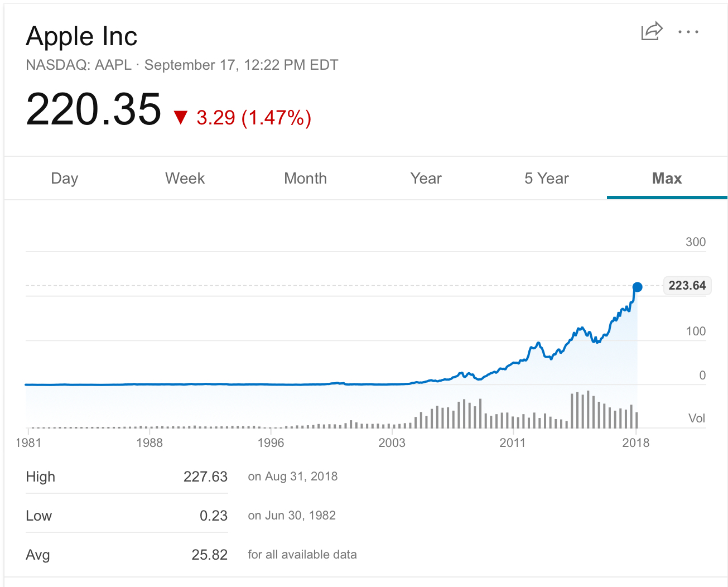Show the Year chart view

tap(426, 179)
